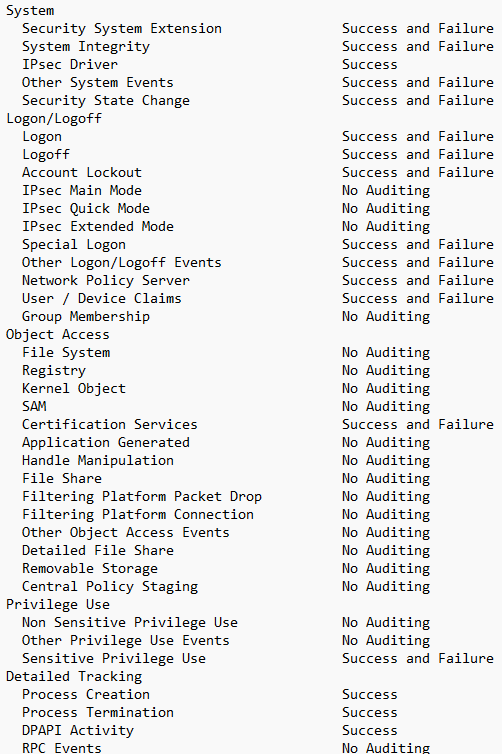Viewport: 502px width, 754px height.
Task: Click the Logon/Logoff category heading
Action: coord(54,119)
